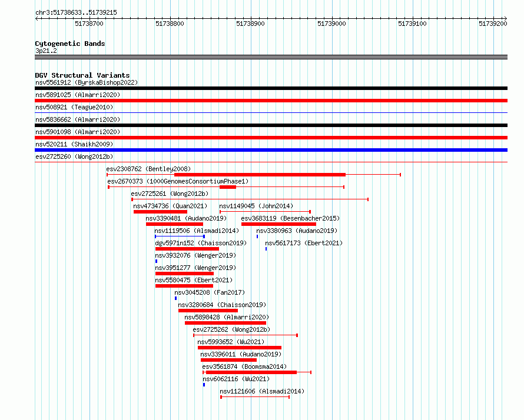Click the grey 3p21.2 cytogenetic band bar
The image size is (524, 420).
[x=271, y=57]
